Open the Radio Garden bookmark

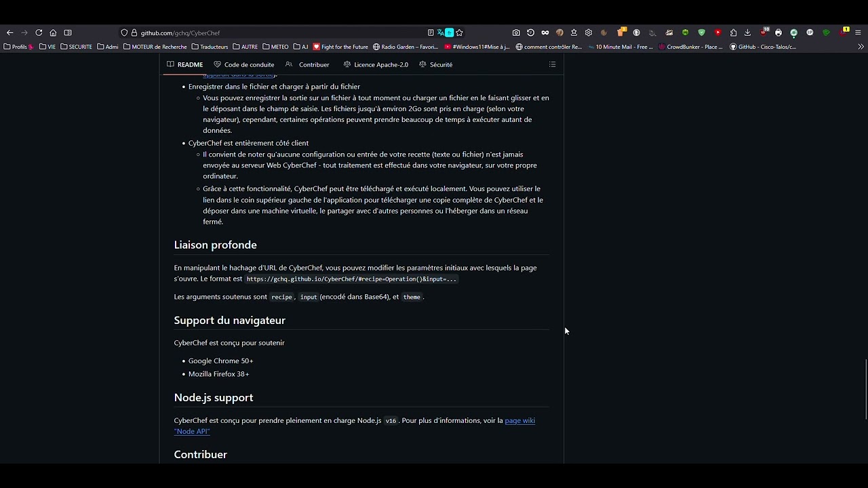click(406, 47)
